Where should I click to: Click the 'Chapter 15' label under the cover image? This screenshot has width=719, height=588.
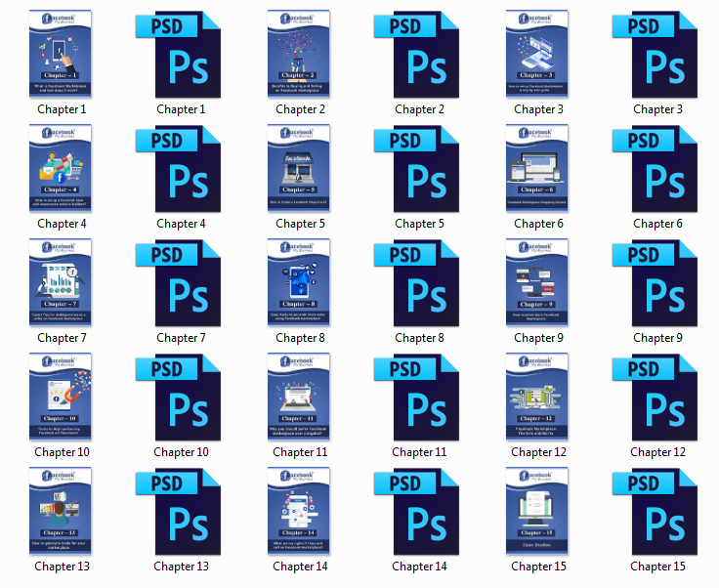(x=538, y=567)
